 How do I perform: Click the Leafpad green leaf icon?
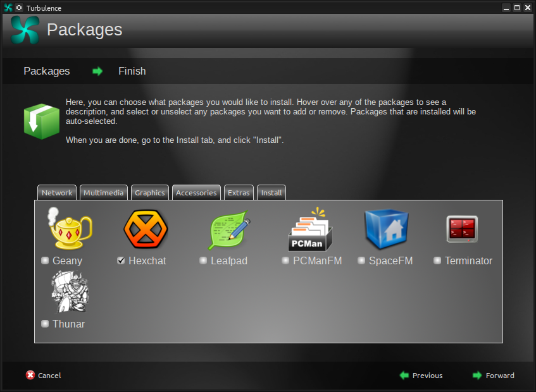tap(229, 230)
